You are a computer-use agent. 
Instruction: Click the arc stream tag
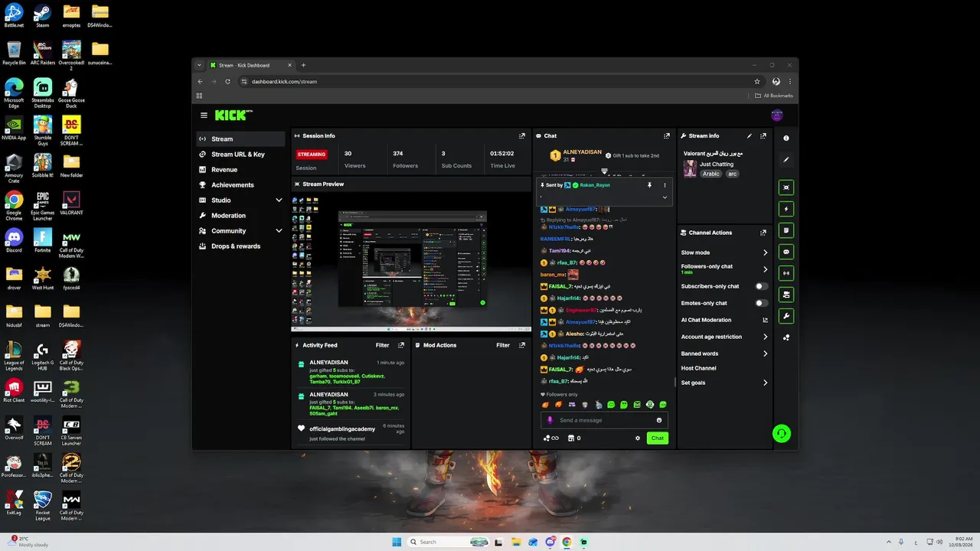click(x=732, y=174)
